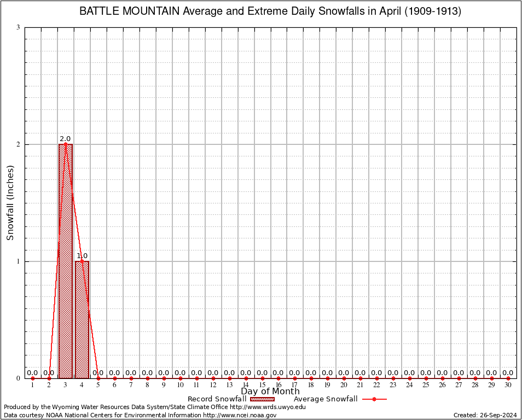
Task: Click the day 3 record snowfall bar
Action: coord(66,261)
